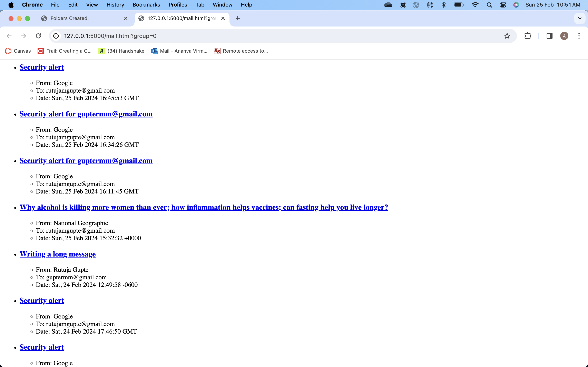Click the reload page icon
Viewport: 588px width, 367px height.
[x=38, y=36]
